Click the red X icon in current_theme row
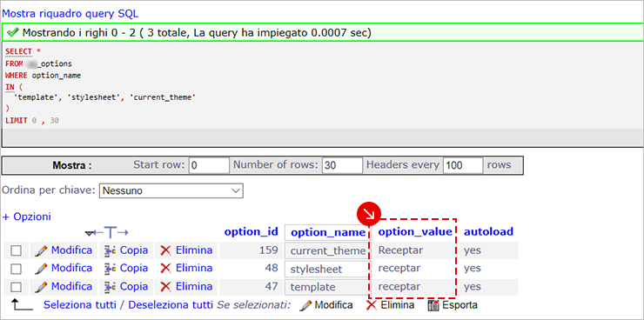 click(x=165, y=250)
